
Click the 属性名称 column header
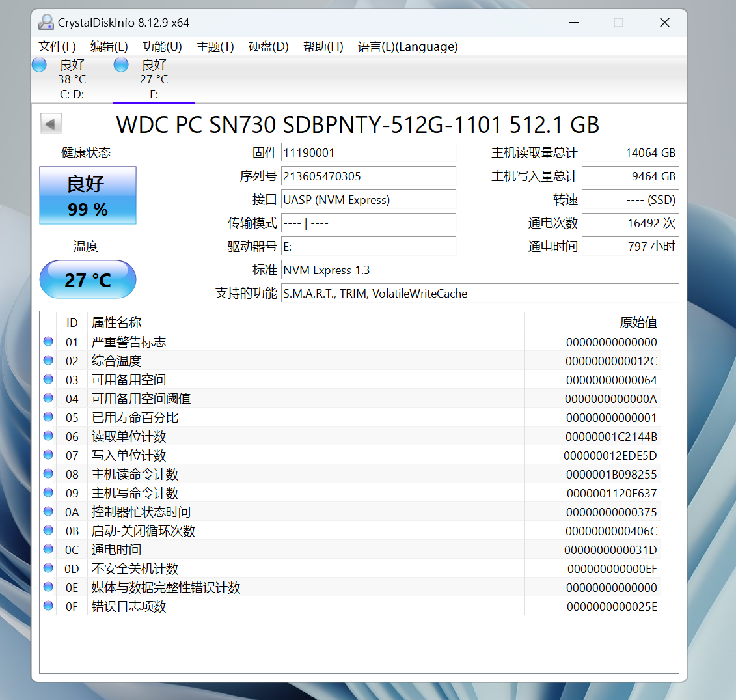coord(116,322)
